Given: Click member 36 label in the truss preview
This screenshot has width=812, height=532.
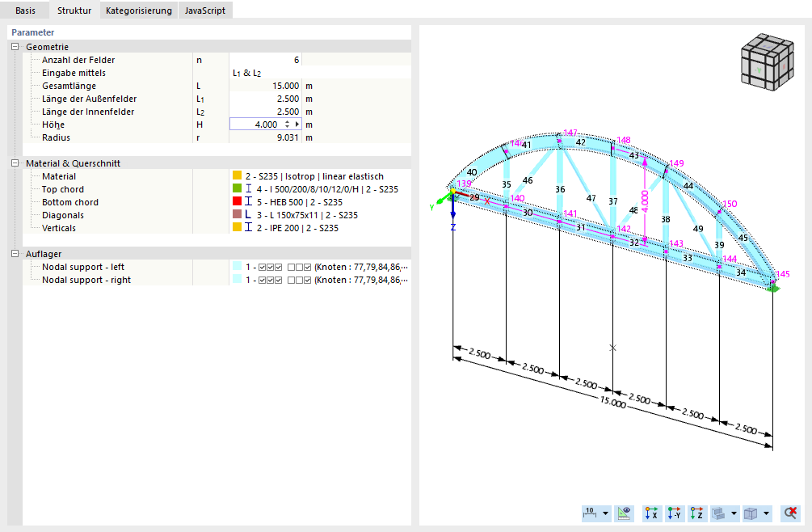Looking at the screenshot, I should [x=560, y=189].
